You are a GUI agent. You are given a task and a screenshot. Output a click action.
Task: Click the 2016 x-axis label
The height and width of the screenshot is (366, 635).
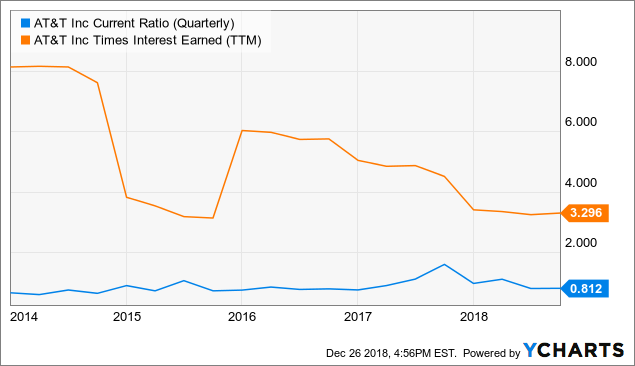242,316
